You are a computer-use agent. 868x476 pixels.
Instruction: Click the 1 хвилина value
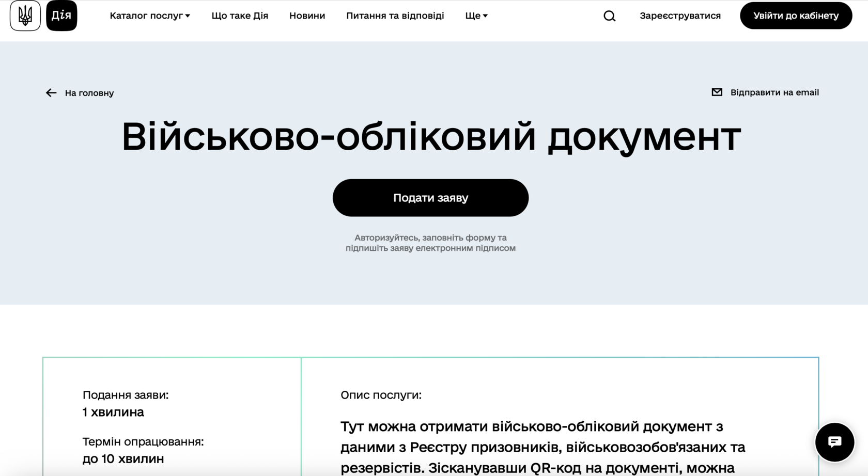[x=113, y=412]
